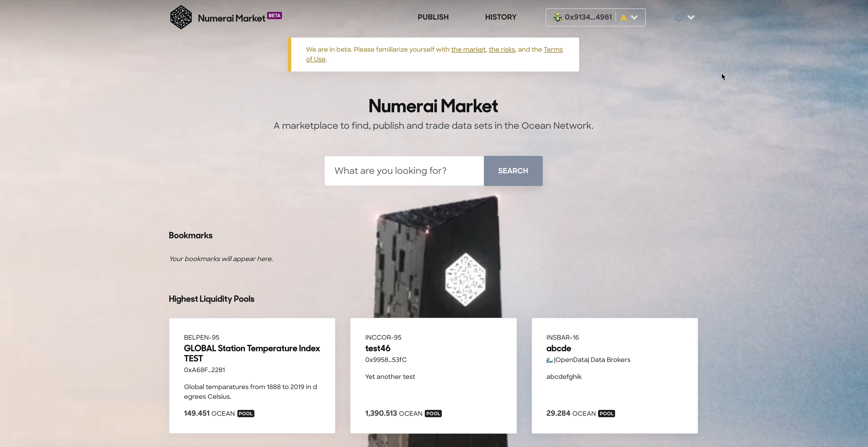This screenshot has width=868, height=447.
Task: Click POOL badge on test46 card
Action: point(433,413)
